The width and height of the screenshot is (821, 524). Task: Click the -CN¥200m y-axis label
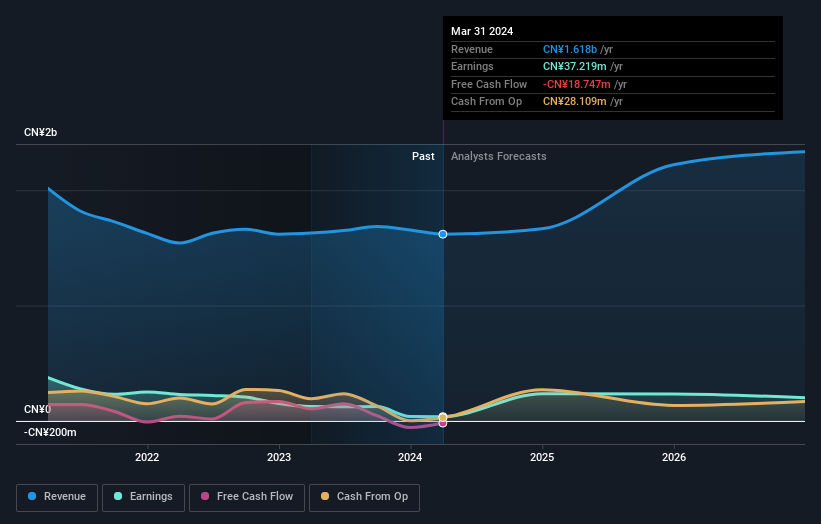click(50, 432)
